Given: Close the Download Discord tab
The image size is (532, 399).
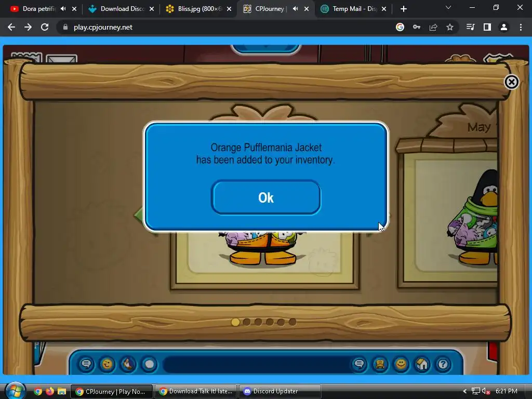Looking at the screenshot, I should click(x=152, y=9).
